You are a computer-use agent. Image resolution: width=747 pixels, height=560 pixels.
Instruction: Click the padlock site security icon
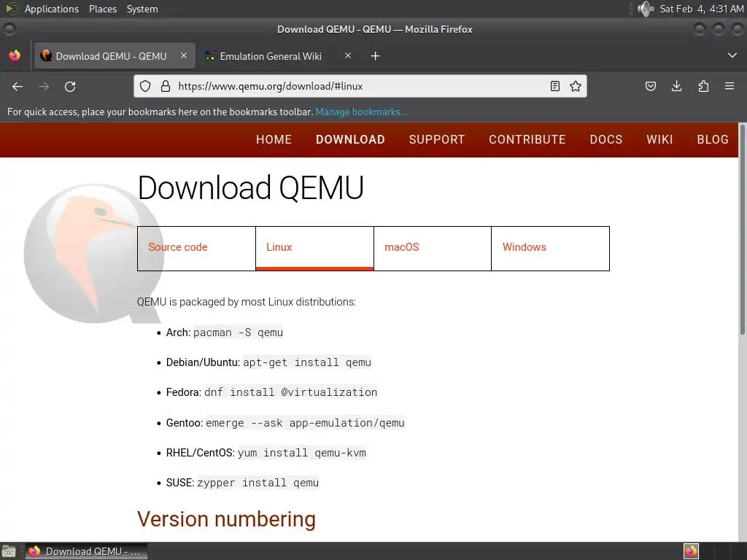coord(166,86)
